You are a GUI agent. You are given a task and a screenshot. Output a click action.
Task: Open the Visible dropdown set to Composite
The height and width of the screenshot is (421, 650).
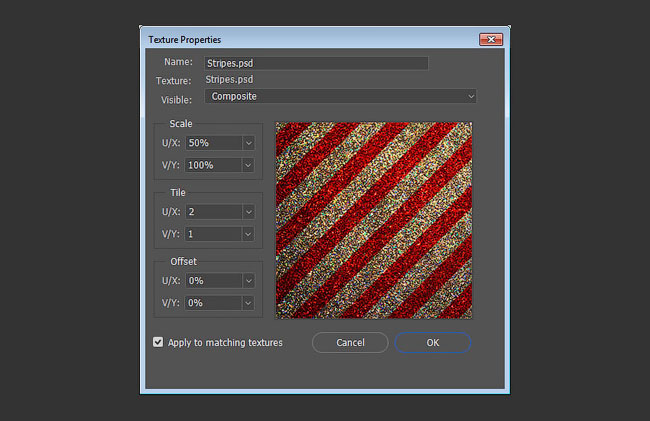340,96
